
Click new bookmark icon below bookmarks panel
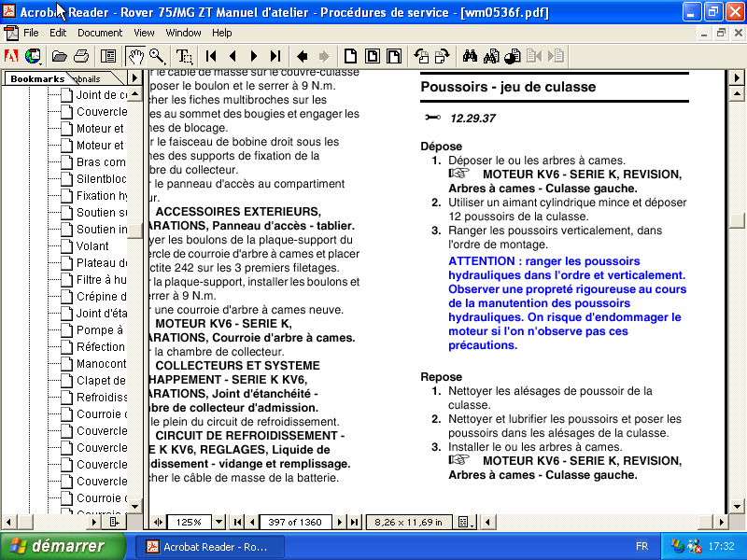[114, 522]
